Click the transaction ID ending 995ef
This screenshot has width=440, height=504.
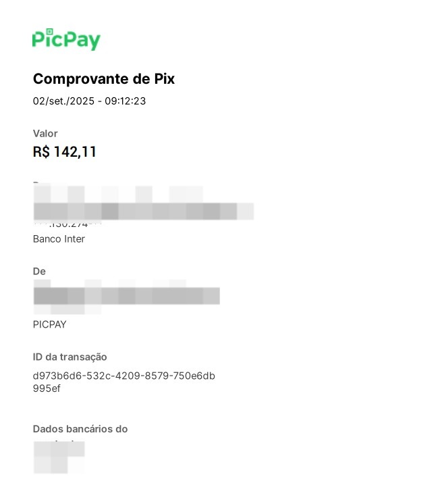point(47,388)
